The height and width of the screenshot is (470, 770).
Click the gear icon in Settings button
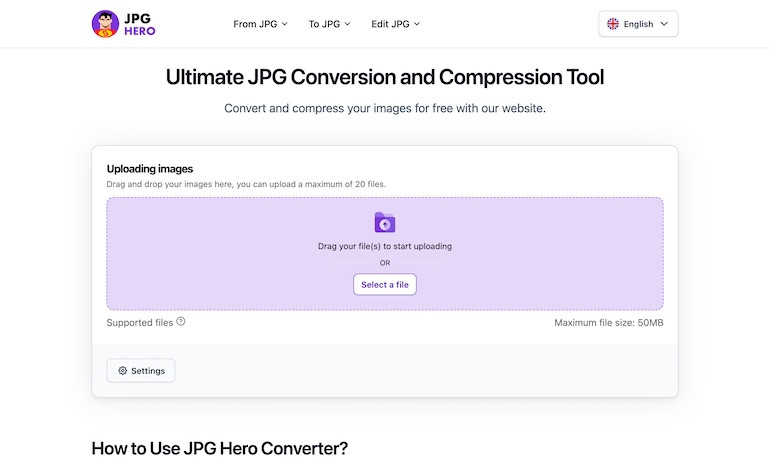(x=123, y=371)
